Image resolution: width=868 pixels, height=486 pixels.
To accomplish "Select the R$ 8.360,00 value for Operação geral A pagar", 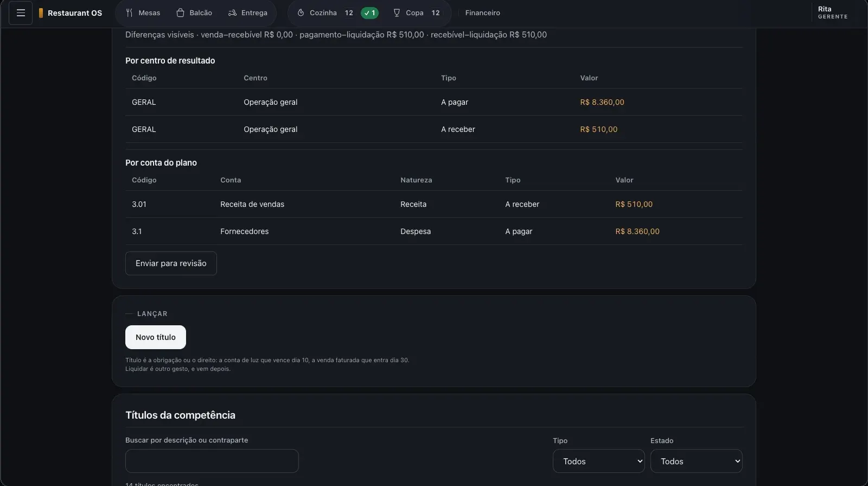I will click(602, 102).
